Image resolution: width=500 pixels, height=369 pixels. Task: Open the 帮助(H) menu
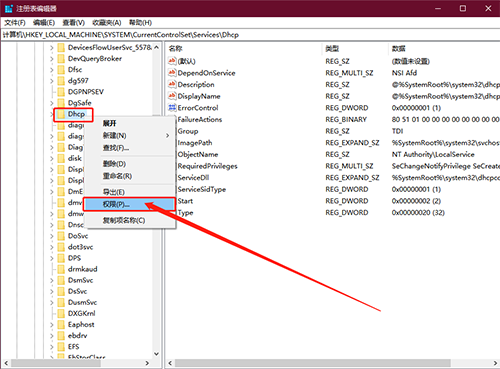140,23
